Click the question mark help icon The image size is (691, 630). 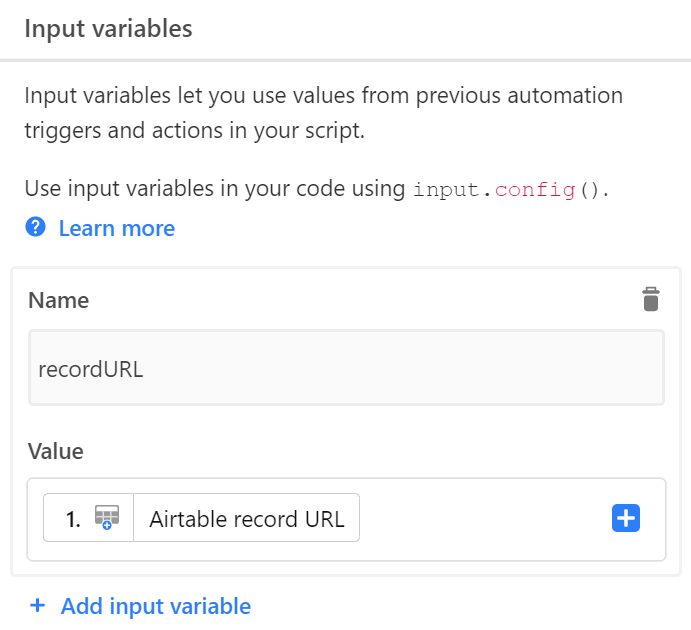[x=35, y=227]
